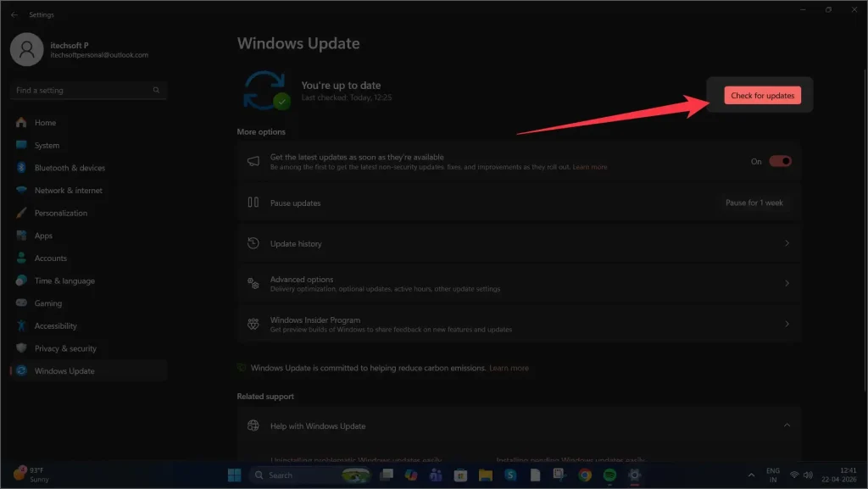Choose Pause for 1 week
Image resolution: width=868 pixels, height=489 pixels.
[x=754, y=203]
